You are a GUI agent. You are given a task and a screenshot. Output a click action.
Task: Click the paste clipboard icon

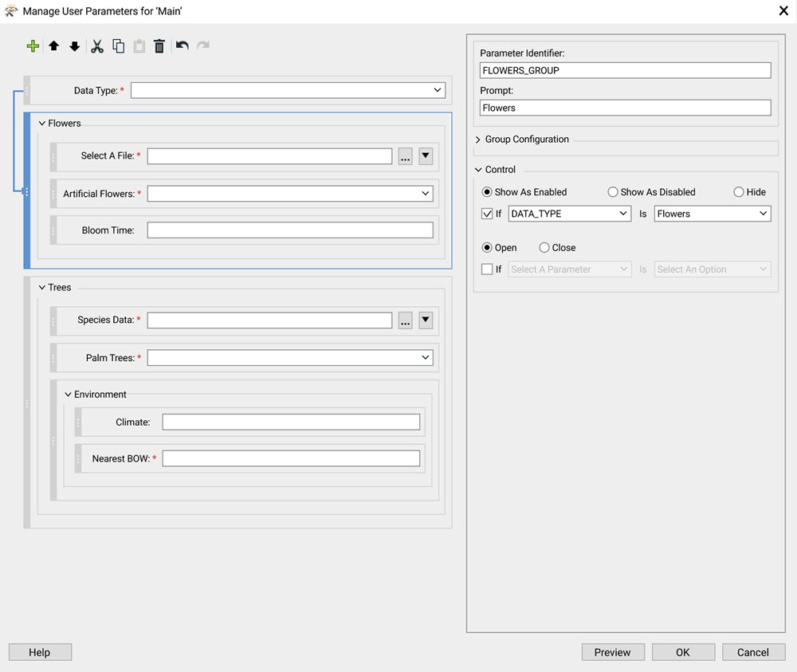139,46
